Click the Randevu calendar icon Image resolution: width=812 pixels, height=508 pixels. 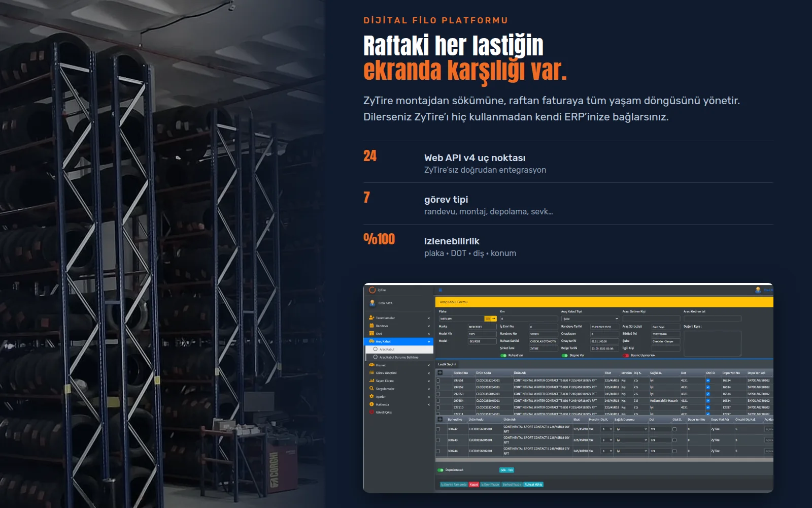tap(371, 326)
